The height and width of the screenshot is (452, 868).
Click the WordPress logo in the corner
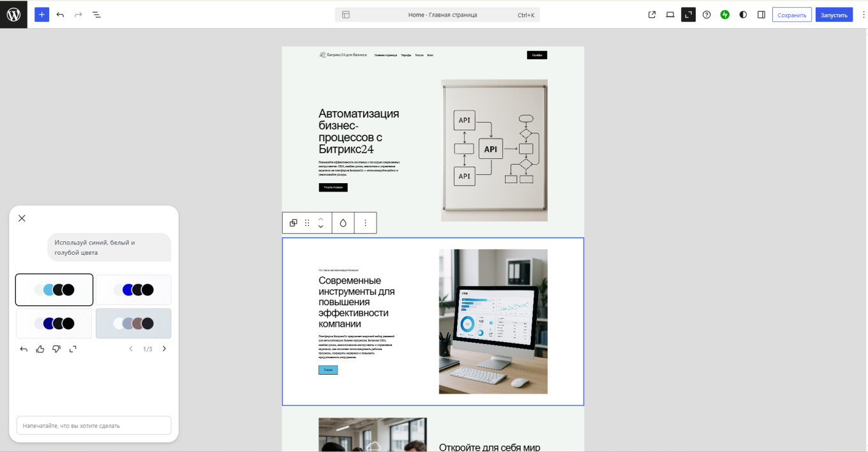13,14
